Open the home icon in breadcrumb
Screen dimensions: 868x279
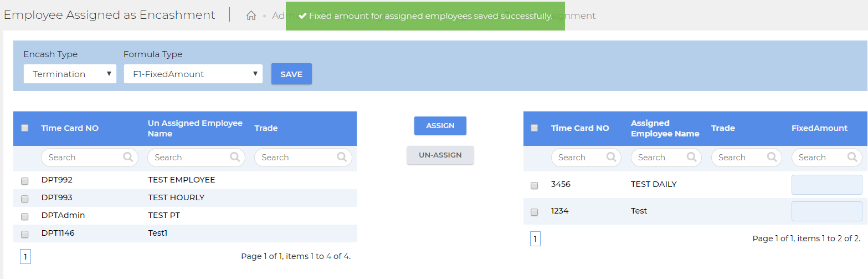[251, 16]
